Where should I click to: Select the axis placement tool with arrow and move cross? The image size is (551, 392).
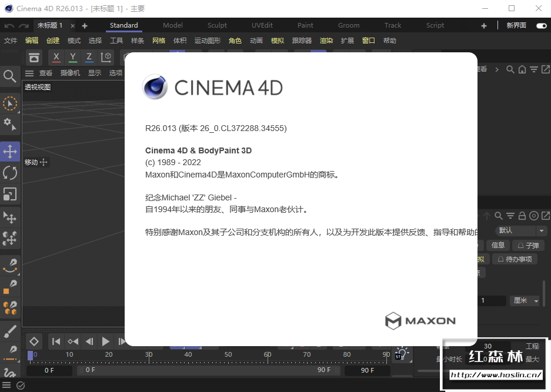coord(10,218)
